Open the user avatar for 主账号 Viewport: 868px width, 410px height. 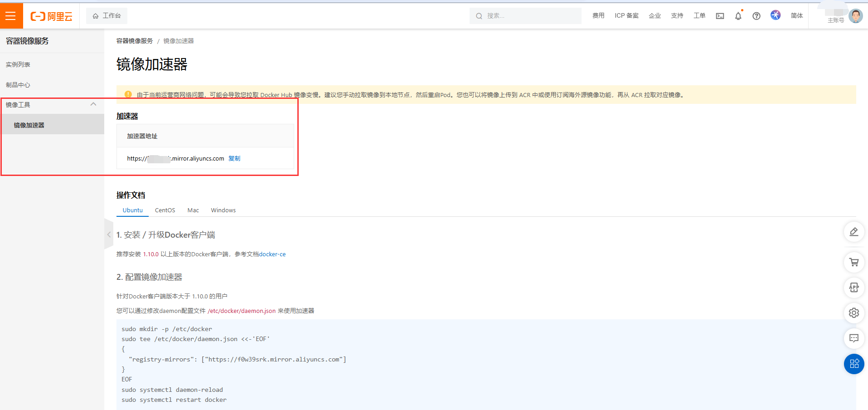(856, 15)
